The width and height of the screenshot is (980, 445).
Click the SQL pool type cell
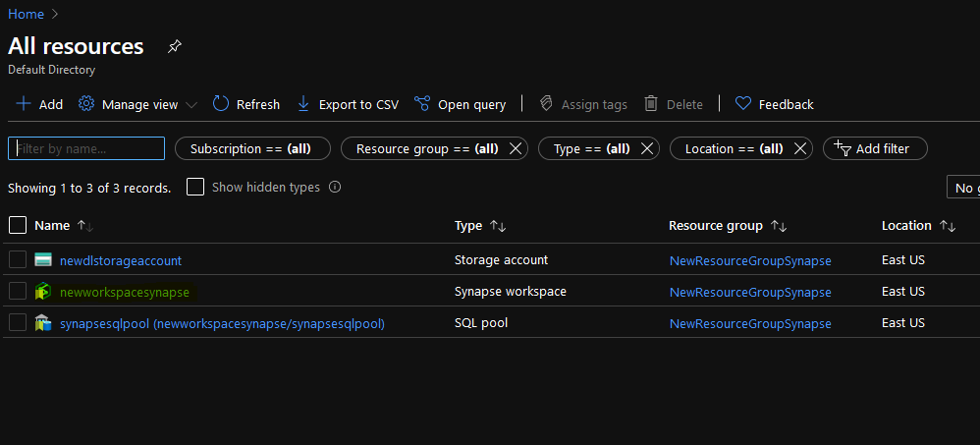480,322
